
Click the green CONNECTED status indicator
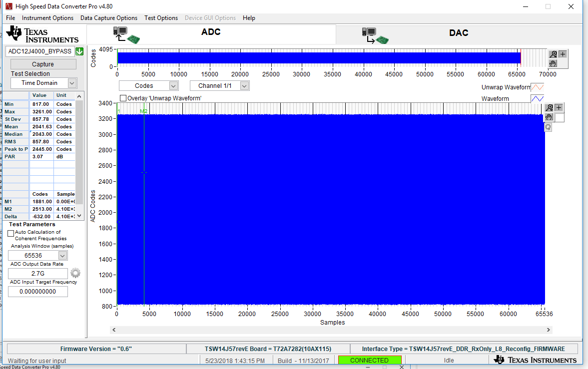(x=369, y=360)
